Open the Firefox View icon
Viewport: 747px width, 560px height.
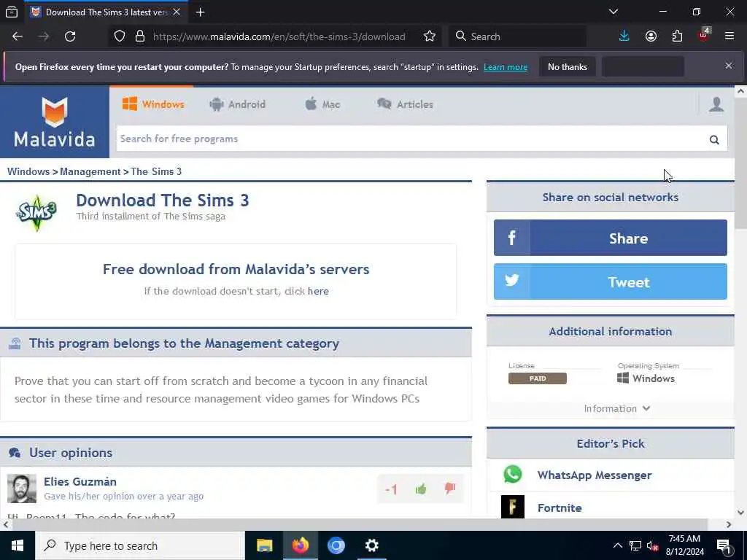click(x=12, y=12)
